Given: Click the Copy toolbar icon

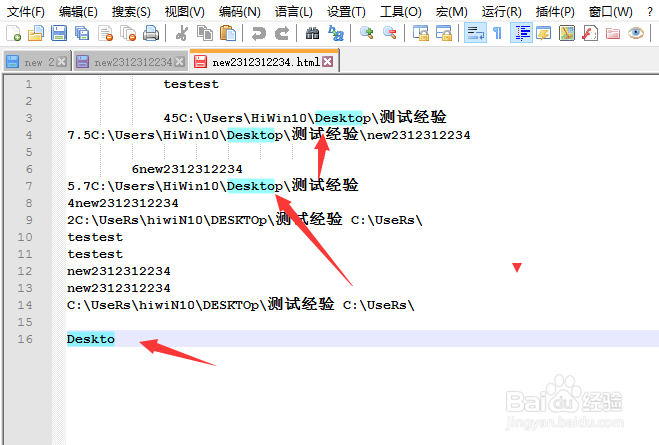Looking at the screenshot, I should pyautogui.click(x=205, y=33).
